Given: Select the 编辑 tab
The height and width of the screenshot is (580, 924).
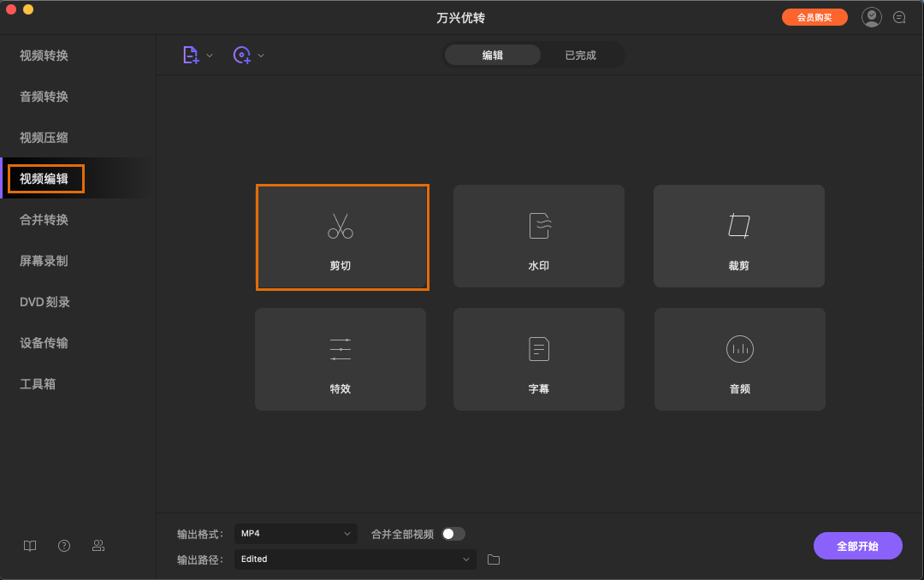Looking at the screenshot, I should 492,54.
